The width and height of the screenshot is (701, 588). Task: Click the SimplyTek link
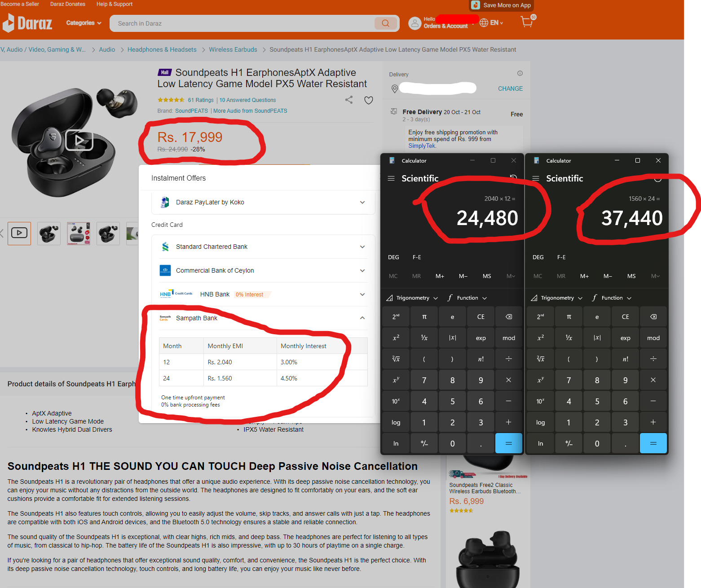pyautogui.click(x=422, y=146)
